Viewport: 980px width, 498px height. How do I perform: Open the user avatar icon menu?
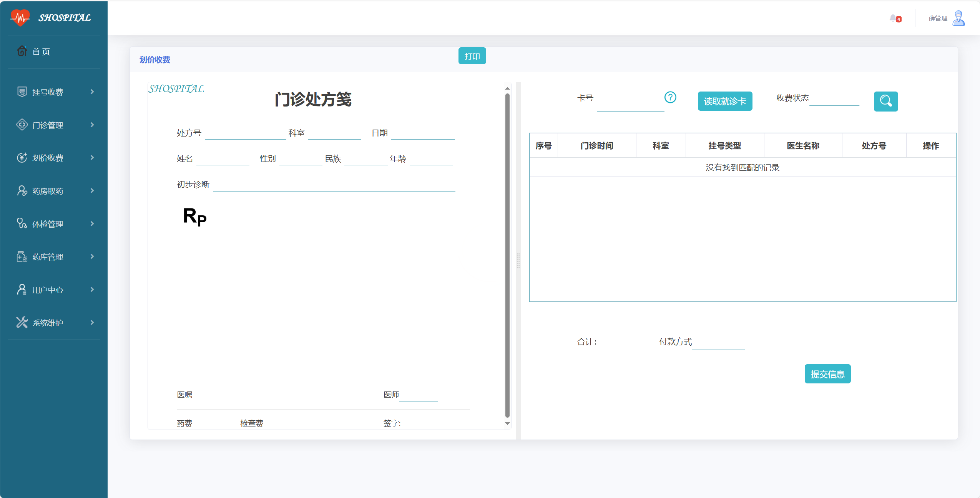[958, 18]
